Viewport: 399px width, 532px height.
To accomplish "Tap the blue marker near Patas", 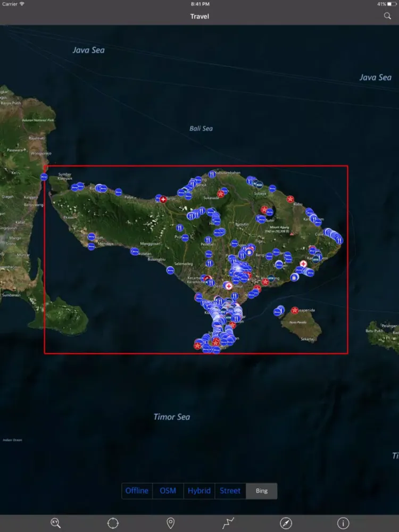I will (119, 192).
